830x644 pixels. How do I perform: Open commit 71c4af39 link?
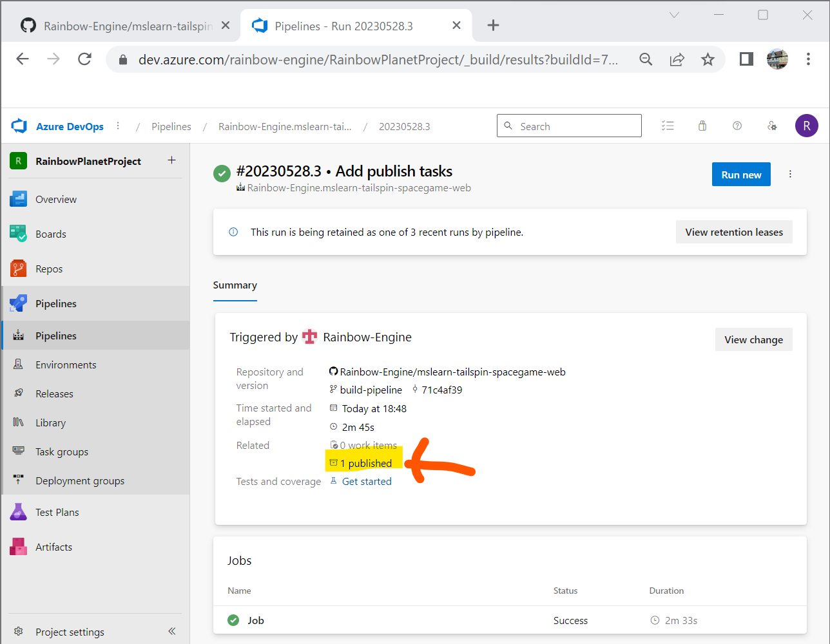pyautogui.click(x=442, y=390)
